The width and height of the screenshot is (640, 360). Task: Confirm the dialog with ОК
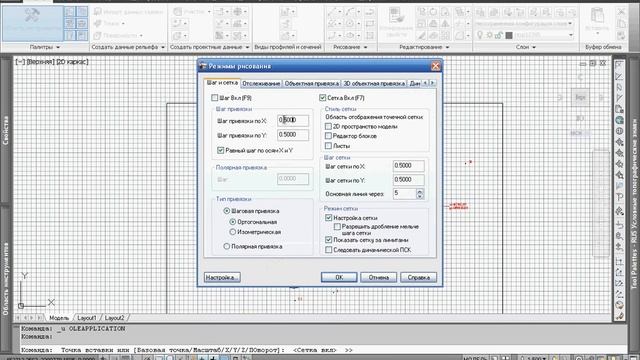(339, 278)
